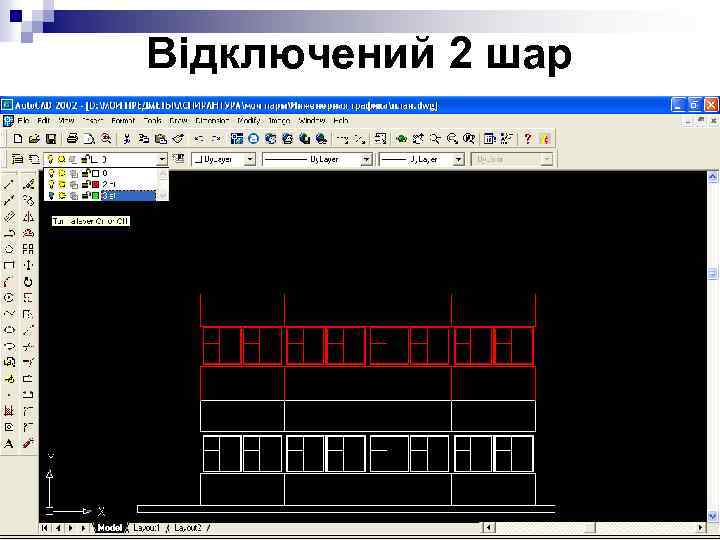Screen dimensions: 720x540
Task: Click the greyed-out Plot Style dropdown
Action: [512, 159]
